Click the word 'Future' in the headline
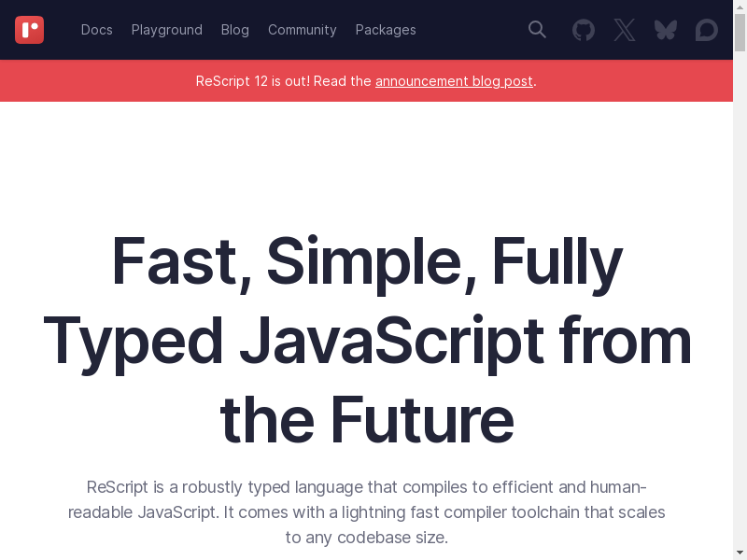747x560 pixels. [421, 420]
